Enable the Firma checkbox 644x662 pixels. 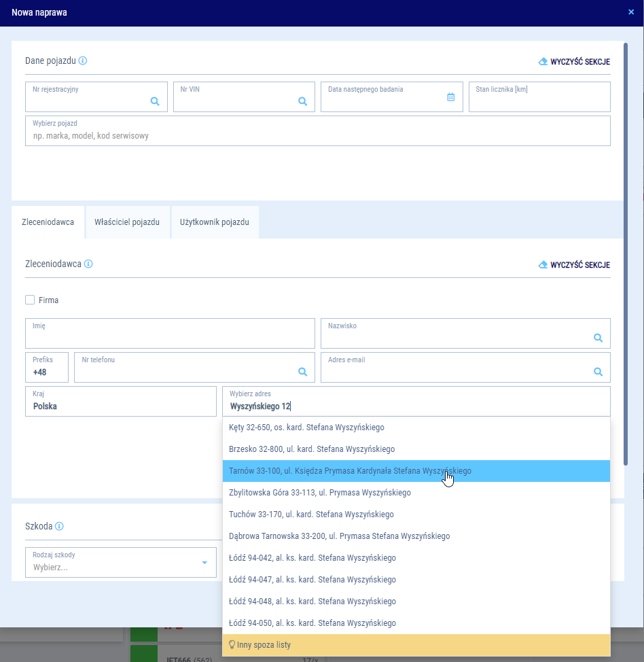(30, 300)
